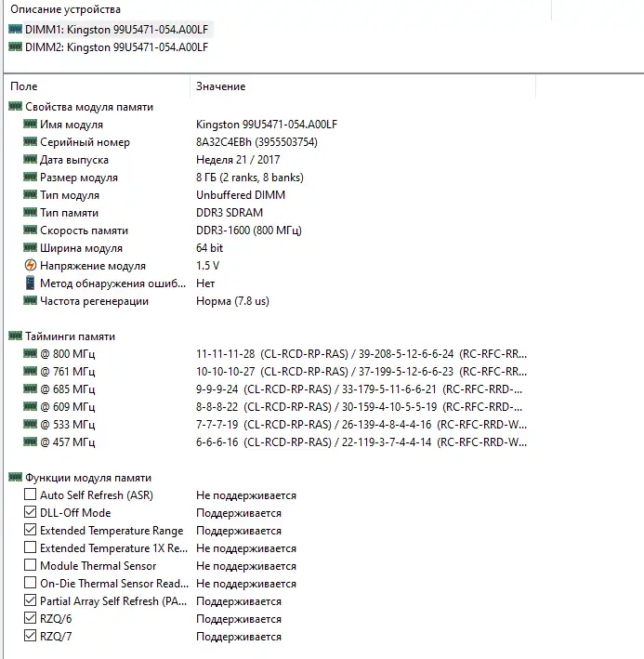Select the 'Метод обнаружения ошиб...' field label

(x=112, y=283)
